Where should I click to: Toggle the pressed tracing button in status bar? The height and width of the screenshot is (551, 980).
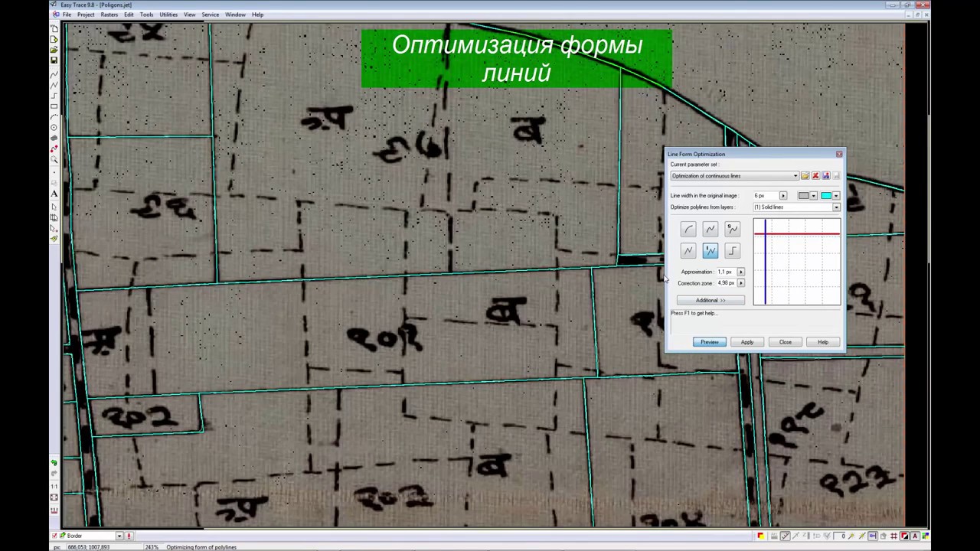click(785, 536)
